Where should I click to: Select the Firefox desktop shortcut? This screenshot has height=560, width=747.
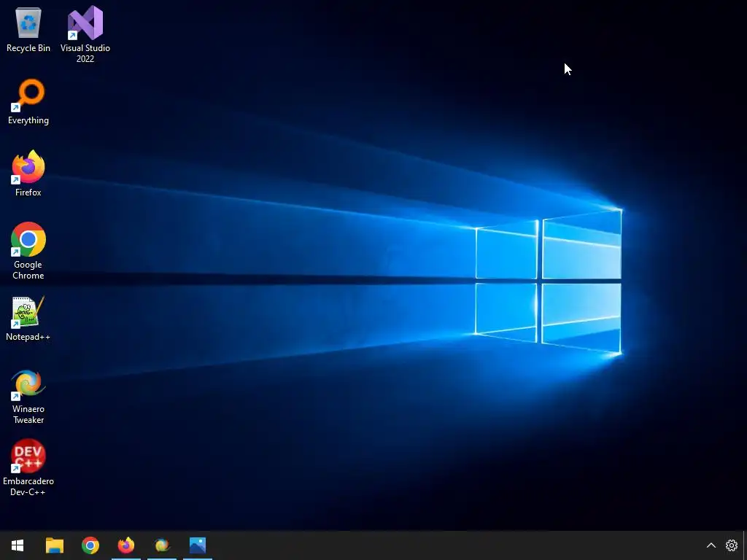[x=28, y=174]
